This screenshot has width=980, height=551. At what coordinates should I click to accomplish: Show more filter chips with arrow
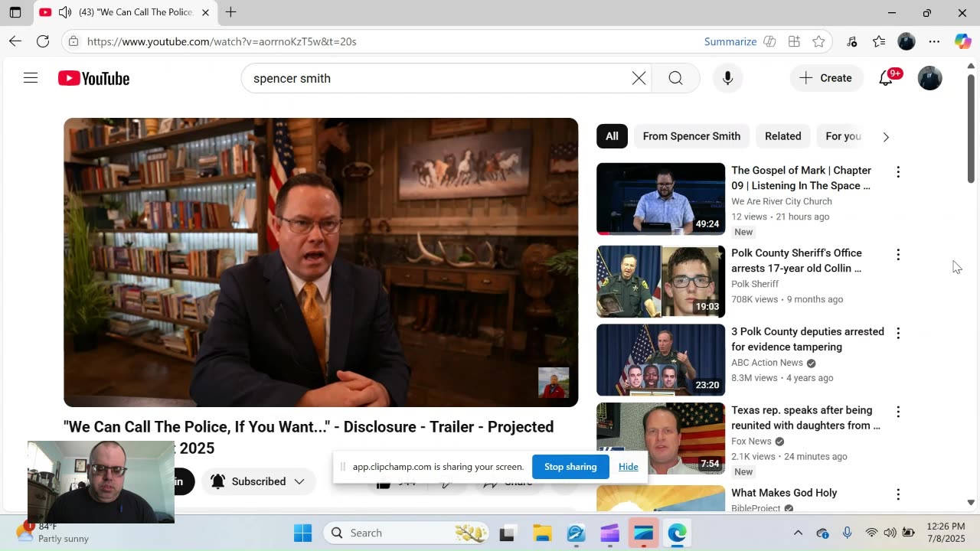click(886, 137)
